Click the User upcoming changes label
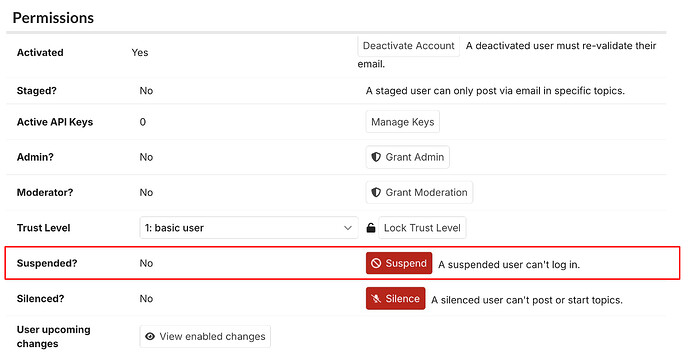Image resolution: width=690 pixels, height=364 pixels. (54, 337)
